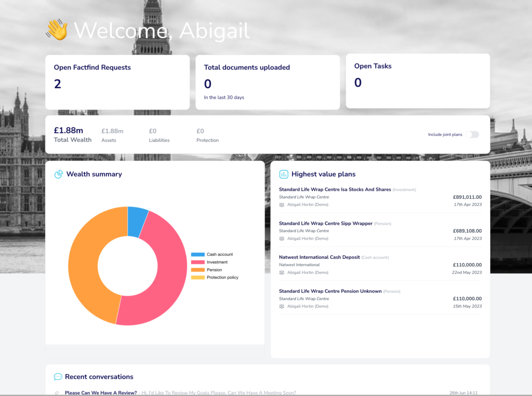This screenshot has width=532, height=396.
Task: Click the Highest value plans bar chart icon
Action: pos(284,174)
